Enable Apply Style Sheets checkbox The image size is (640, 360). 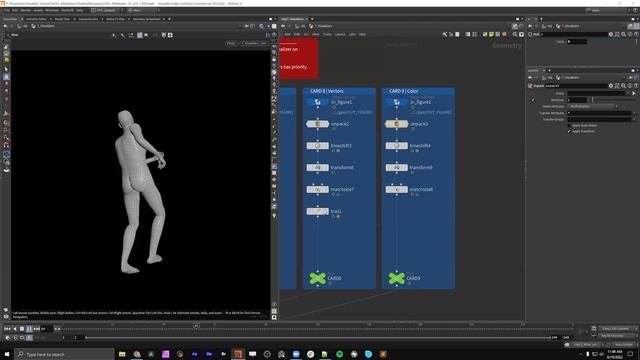(x=569, y=126)
